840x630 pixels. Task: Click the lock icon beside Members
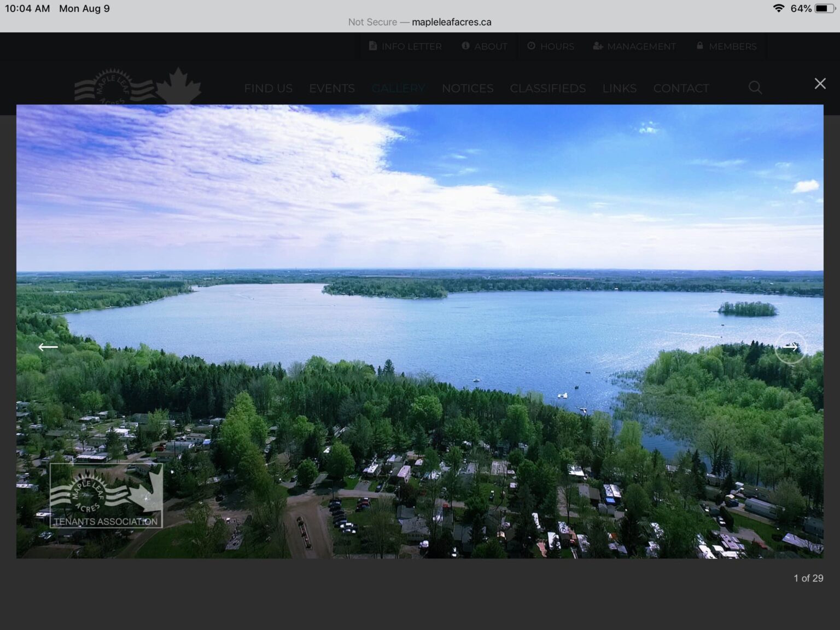700,46
